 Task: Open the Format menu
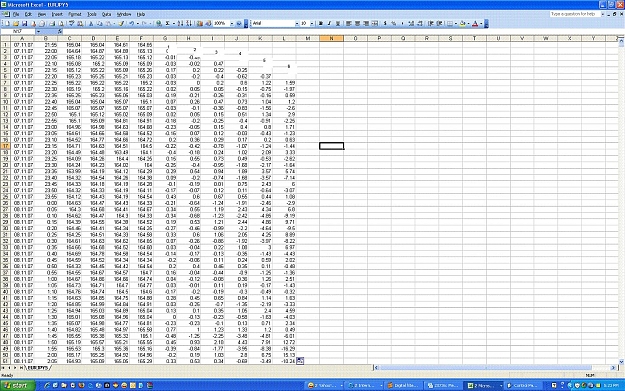(x=75, y=14)
